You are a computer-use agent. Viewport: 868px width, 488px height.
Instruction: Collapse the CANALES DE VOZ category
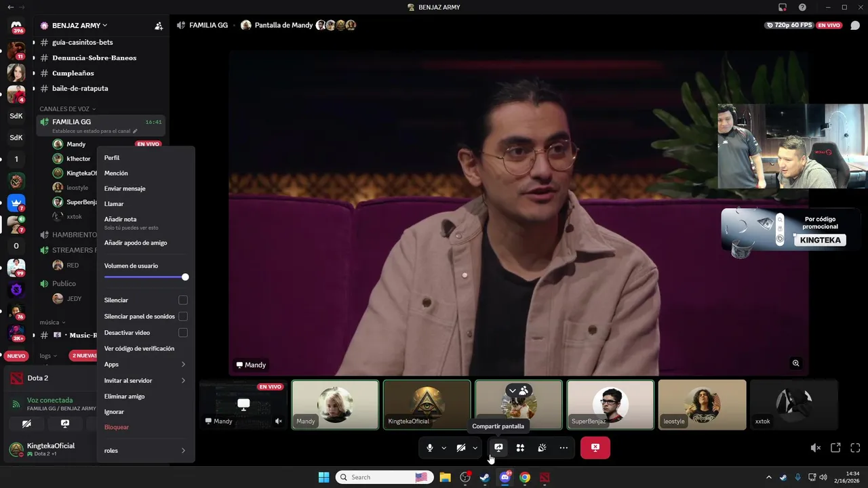point(68,108)
